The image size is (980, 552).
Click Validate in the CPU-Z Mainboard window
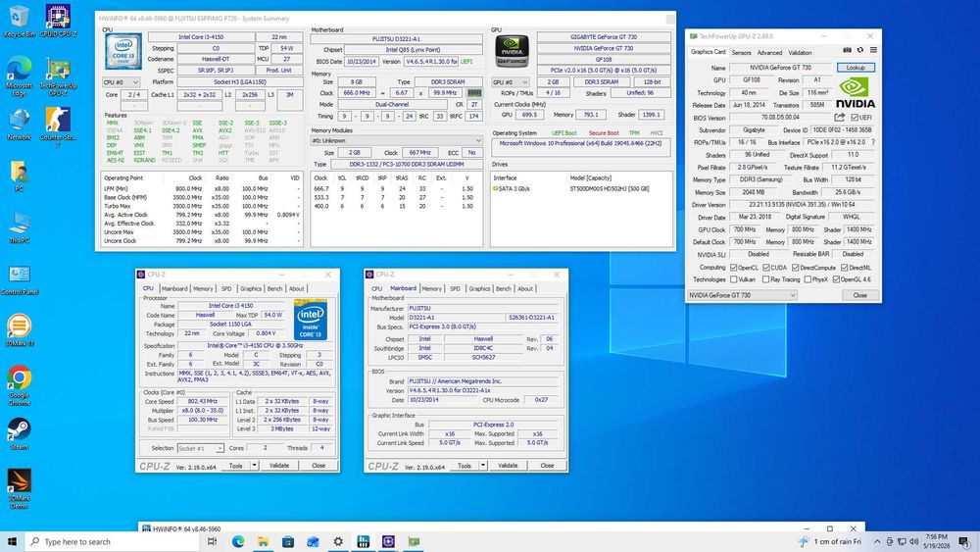[x=508, y=465]
